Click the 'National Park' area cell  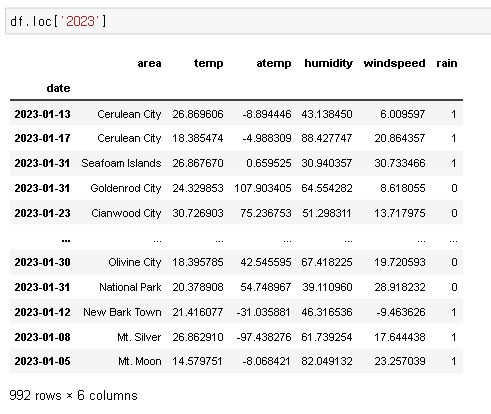tap(130, 287)
